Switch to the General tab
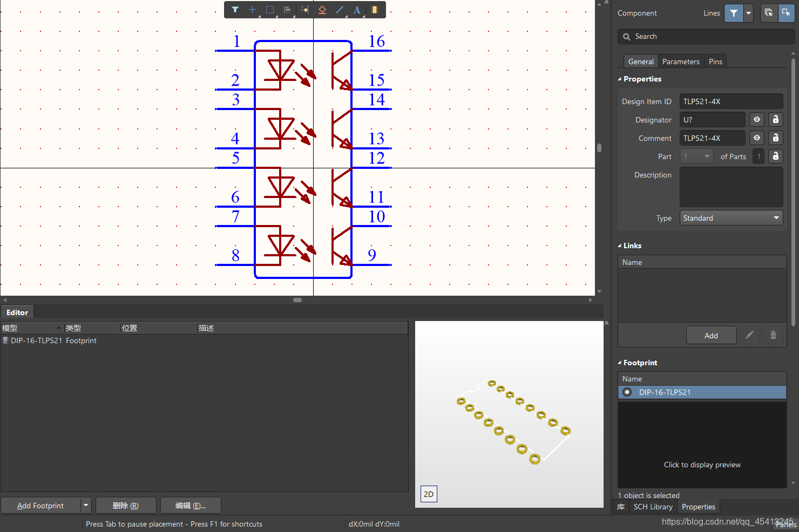 (641, 62)
